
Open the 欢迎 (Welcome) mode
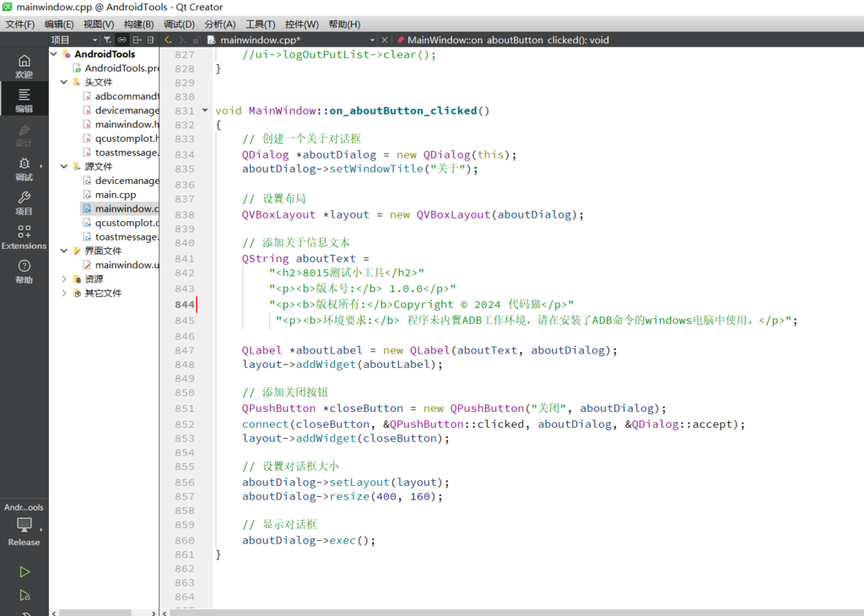pos(24,66)
